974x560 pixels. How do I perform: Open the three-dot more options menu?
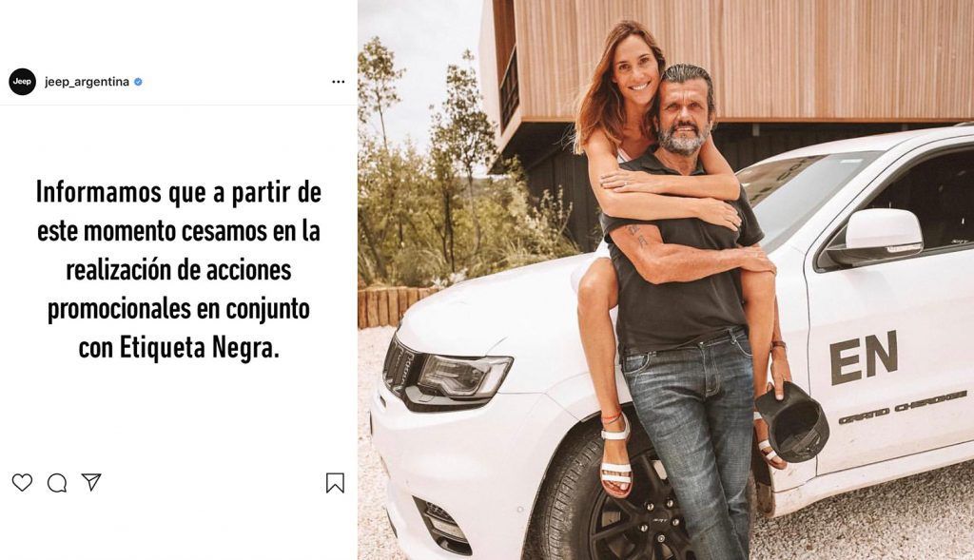pyautogui.click(x=338, y=82)
